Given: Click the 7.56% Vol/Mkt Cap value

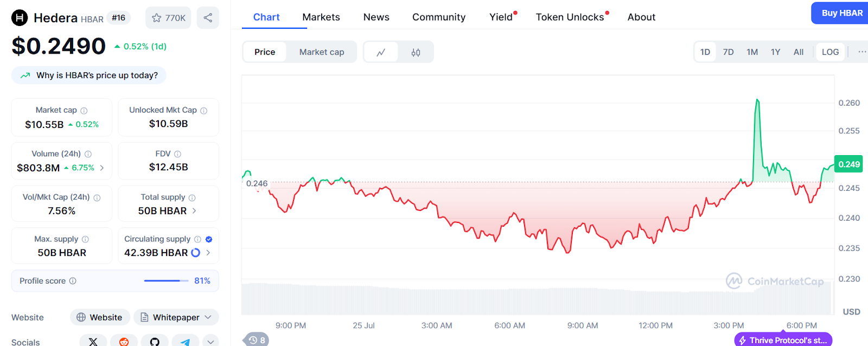Looking at the screenshot, I should point(62,211).
